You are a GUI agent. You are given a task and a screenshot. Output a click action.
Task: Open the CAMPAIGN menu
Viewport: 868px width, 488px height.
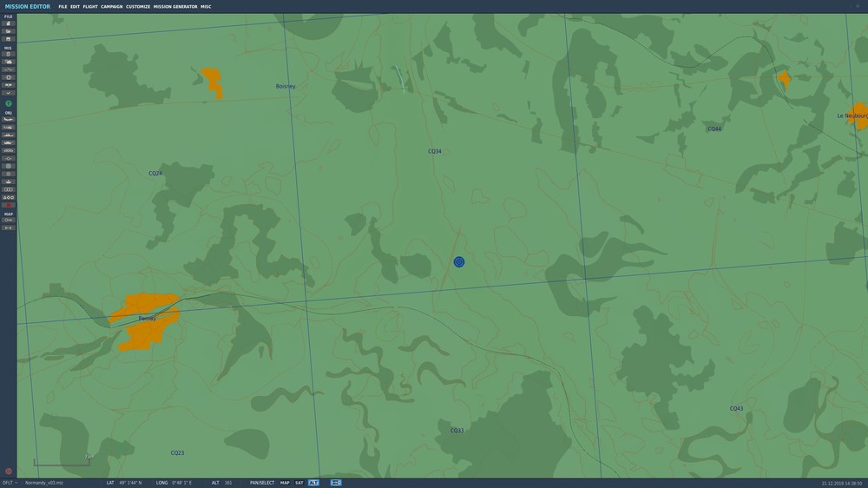112,7
